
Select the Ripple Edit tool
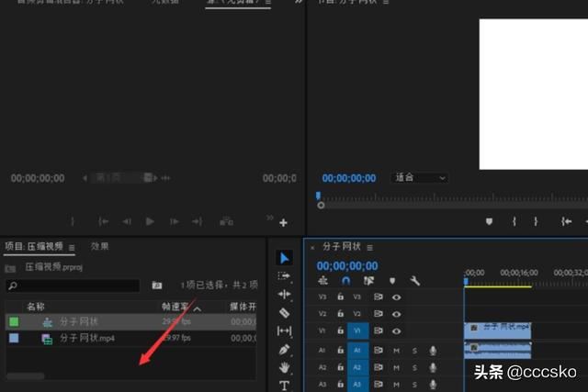(x=284, y=295)
